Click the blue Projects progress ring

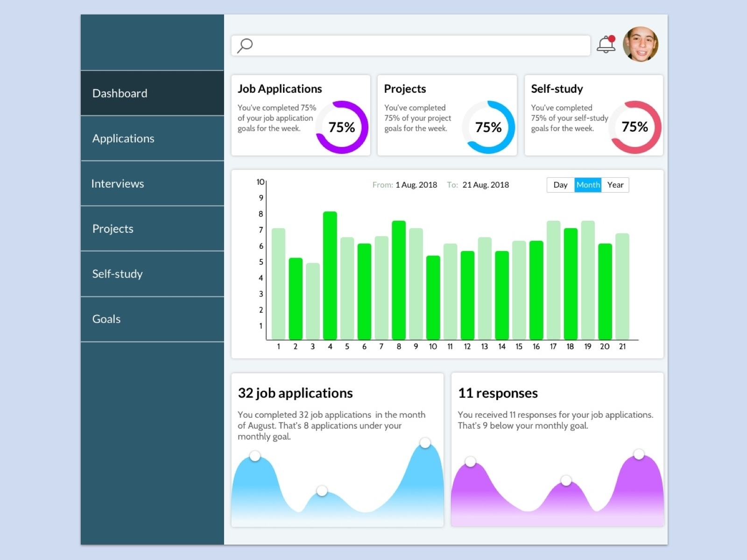[x=488, y=127]
